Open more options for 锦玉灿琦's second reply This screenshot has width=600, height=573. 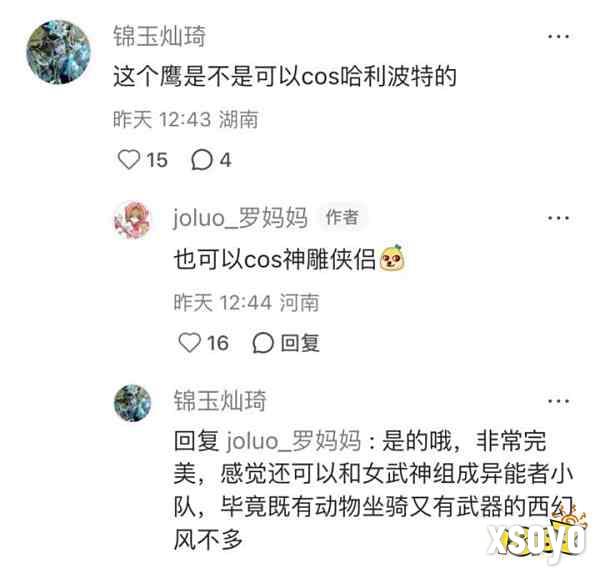coord(558,401)
